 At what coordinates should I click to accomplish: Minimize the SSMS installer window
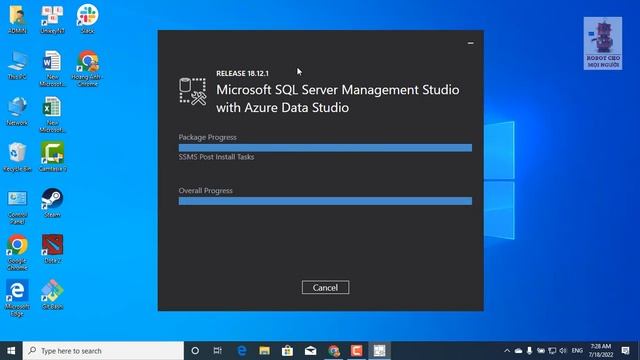[x=471, y=43]
